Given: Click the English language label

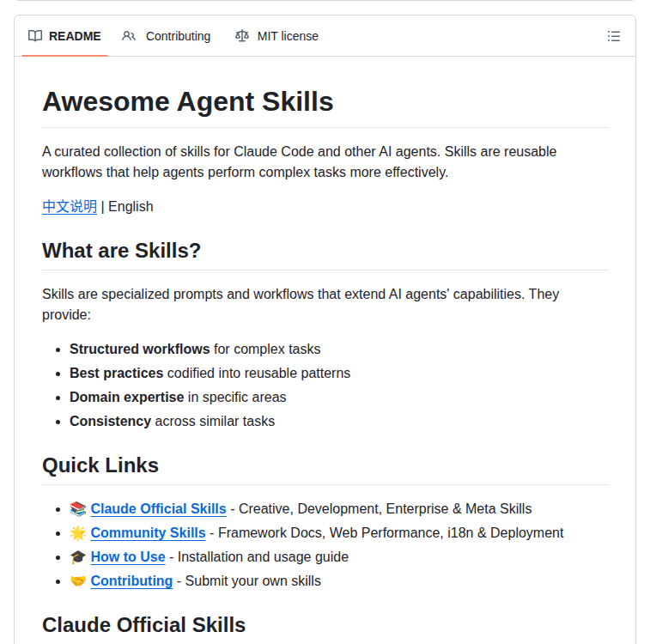Looking at the screenshot, I should [131, 206].
